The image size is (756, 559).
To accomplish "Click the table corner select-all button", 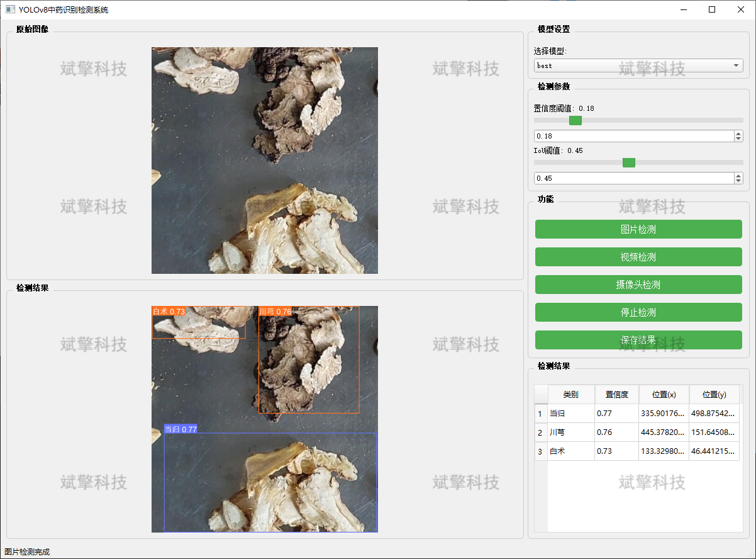I will tap(541, 395).
